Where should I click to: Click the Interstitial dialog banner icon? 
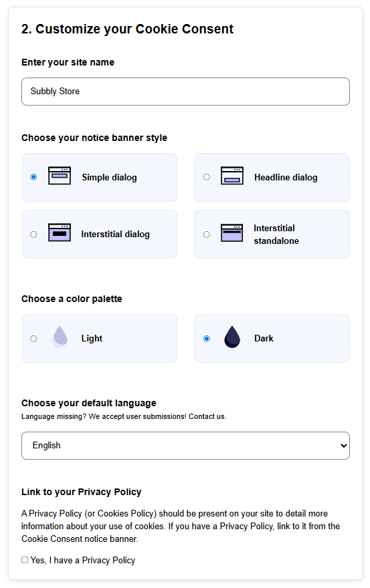(60, 233)
